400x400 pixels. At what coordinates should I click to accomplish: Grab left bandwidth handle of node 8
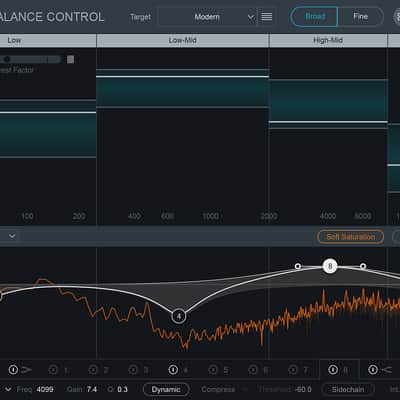(298, 266)
